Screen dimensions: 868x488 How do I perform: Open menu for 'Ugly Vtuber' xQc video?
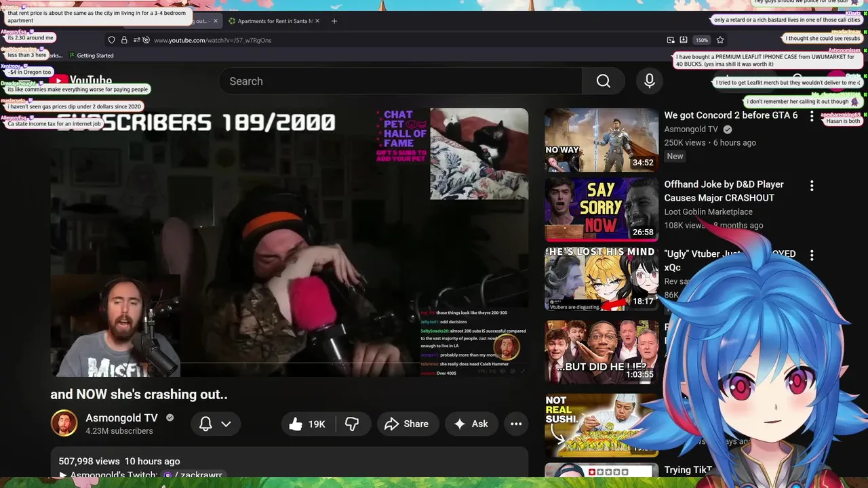812,255
